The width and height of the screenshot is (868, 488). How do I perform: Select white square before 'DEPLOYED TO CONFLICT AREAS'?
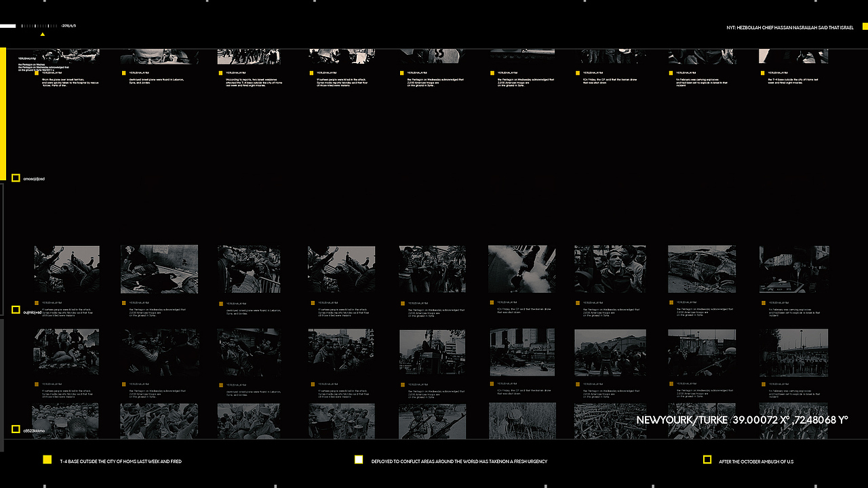pyautogui.click(x=359, y=460)
